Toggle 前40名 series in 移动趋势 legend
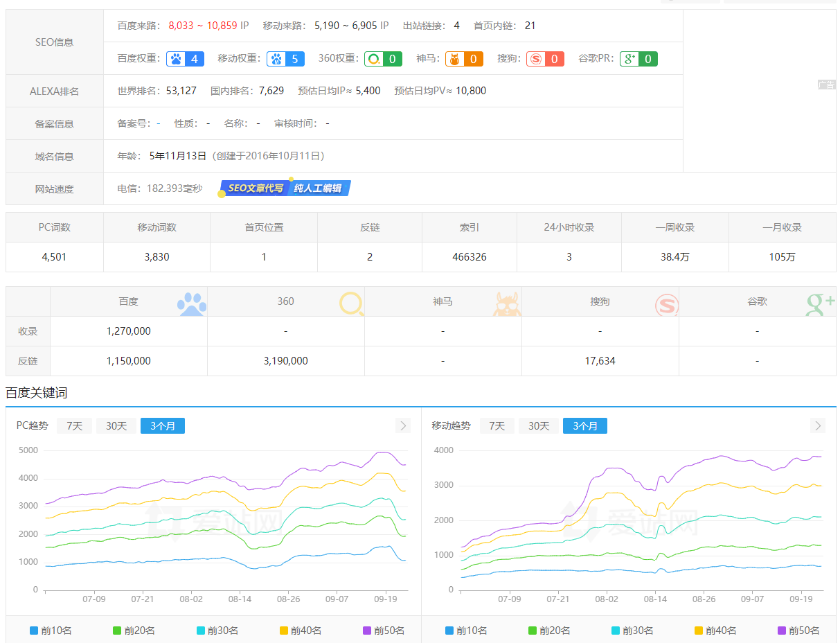840x643 pixels. [715, 631]
